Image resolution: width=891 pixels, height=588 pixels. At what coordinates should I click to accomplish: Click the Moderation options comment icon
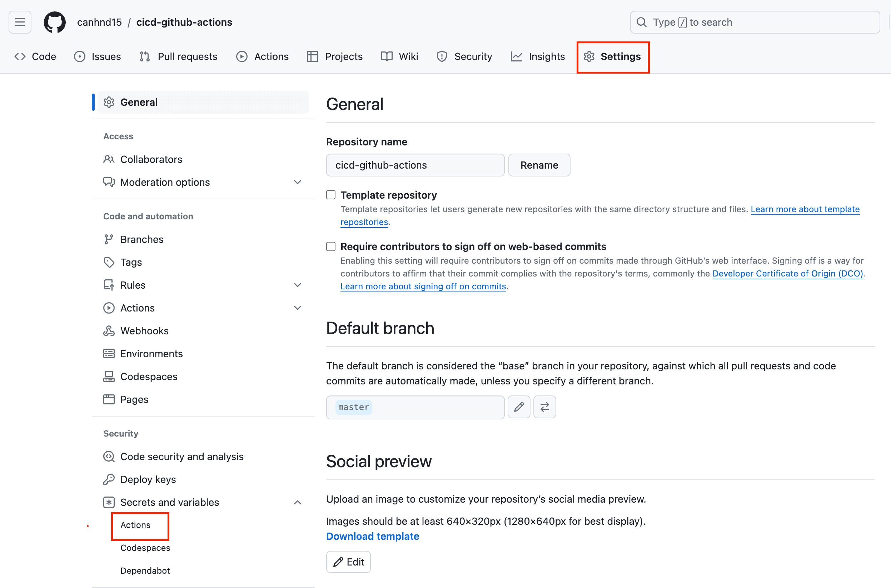[109, 182]
